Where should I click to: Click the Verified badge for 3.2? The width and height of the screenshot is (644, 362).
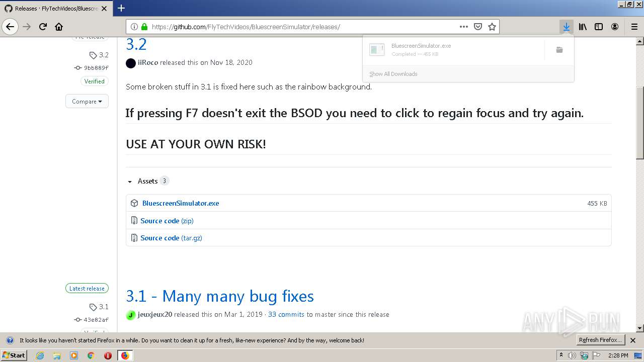[94, 81]
